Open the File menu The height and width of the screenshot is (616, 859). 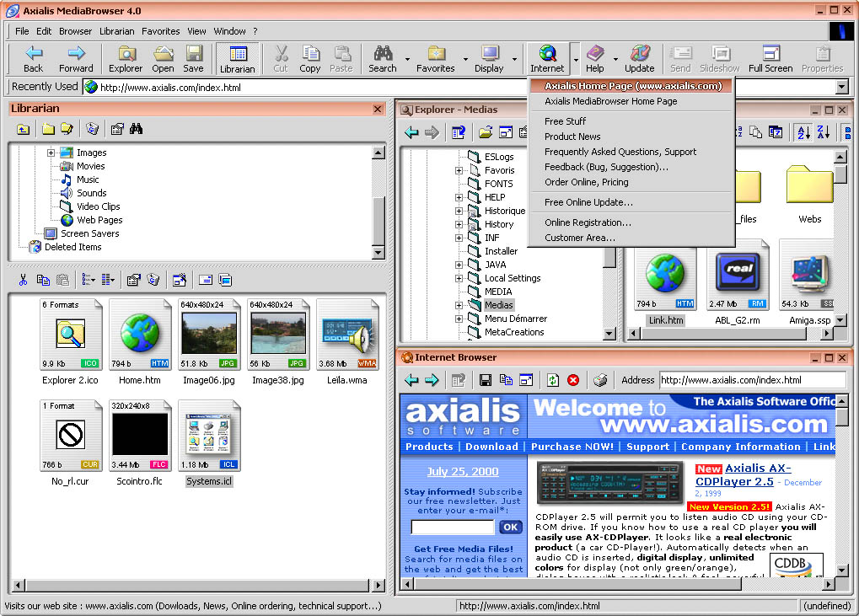coord(22,31)
